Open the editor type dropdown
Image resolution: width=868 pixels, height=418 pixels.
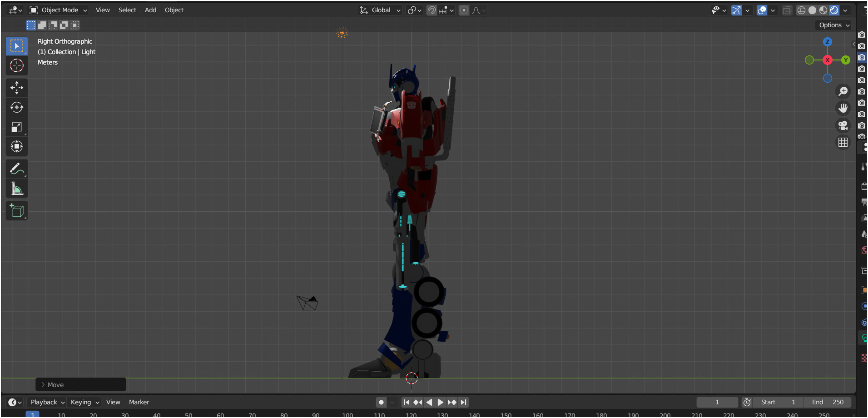coord(15,10)
